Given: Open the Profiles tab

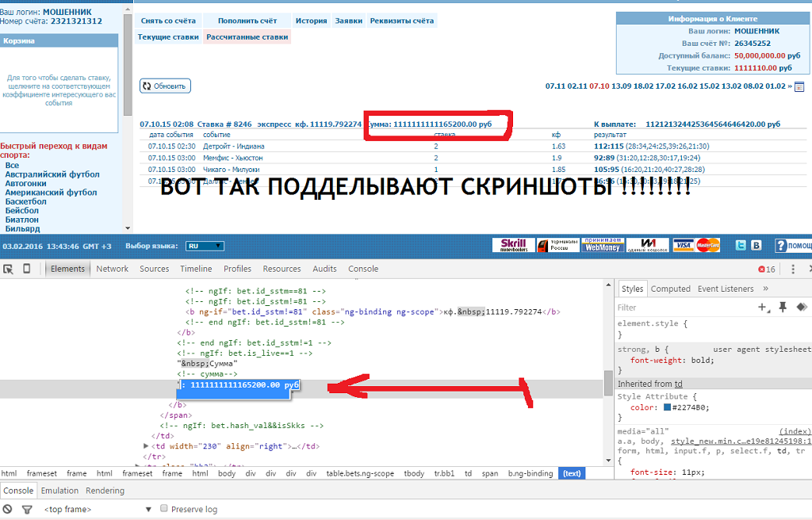Looking at the screenshot, I should (237, 269).
